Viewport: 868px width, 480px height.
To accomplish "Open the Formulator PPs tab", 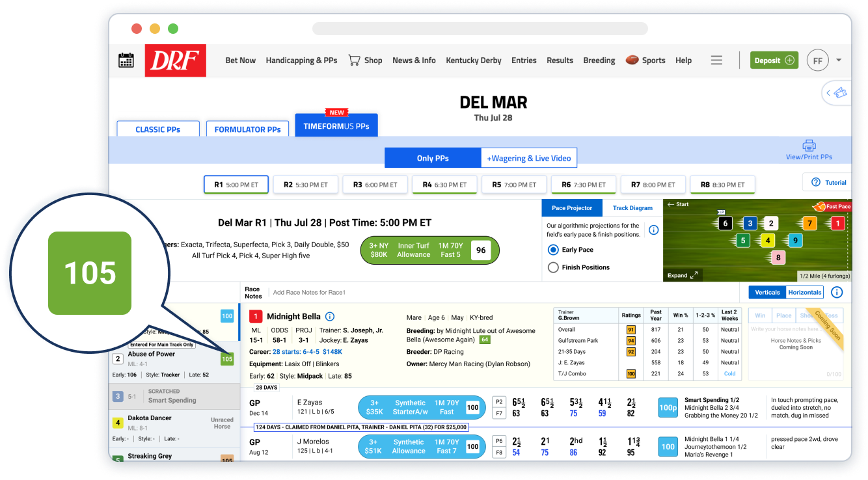I will (247, 129).
